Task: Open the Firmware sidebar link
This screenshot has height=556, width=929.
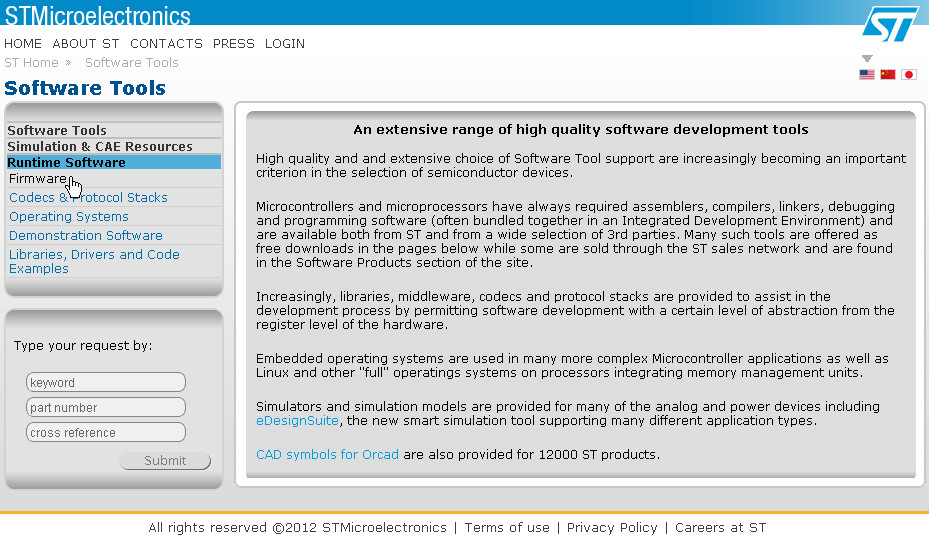Action: click(x=38, y=179)
